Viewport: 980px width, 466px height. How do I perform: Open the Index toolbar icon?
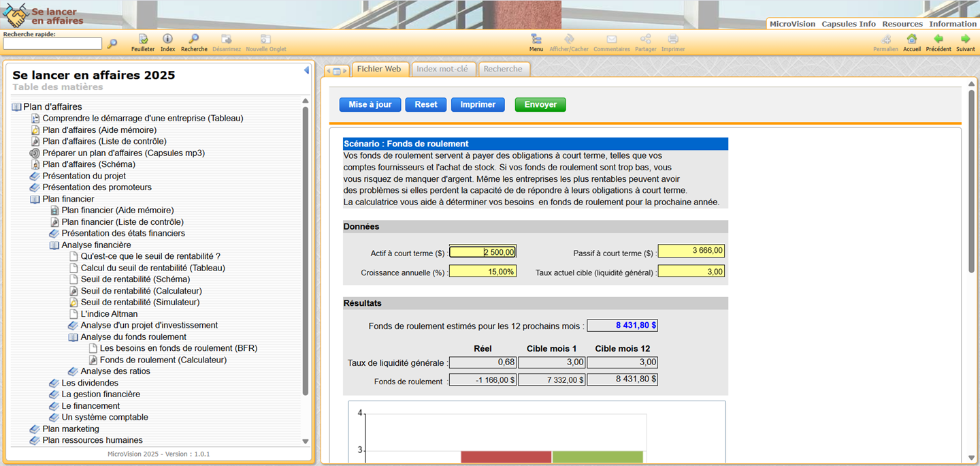(167, 40)
